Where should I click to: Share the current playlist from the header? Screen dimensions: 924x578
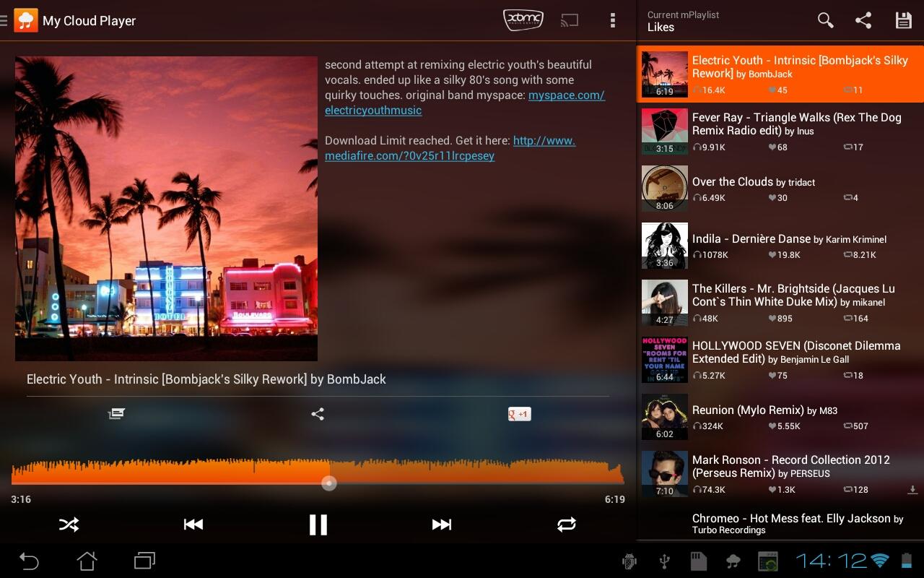[863, 20]
